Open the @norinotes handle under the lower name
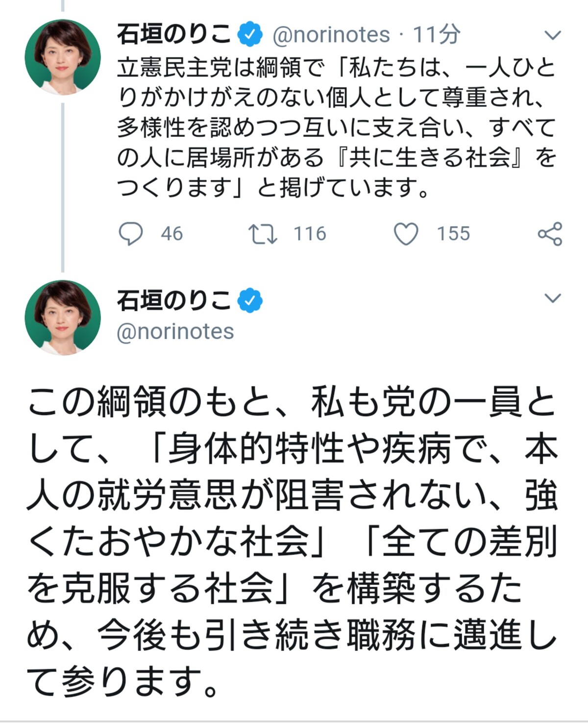This screenshot has width=588, height=723. 175,331
